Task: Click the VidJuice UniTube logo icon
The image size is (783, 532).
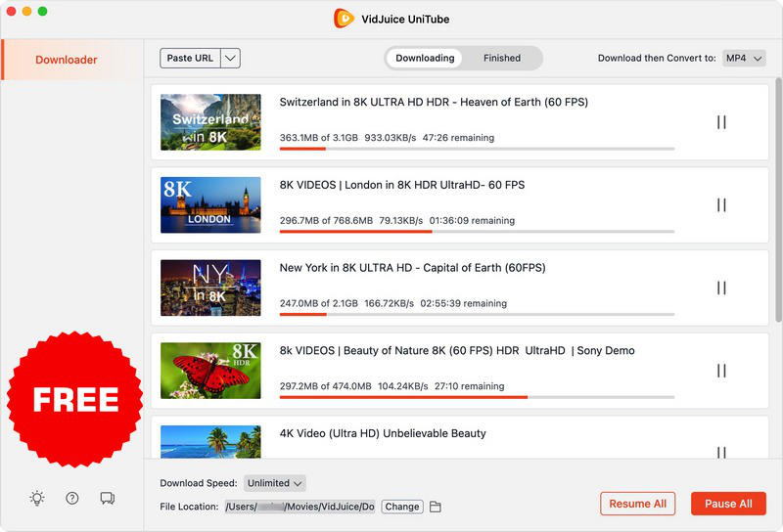Action: point(344,19)
